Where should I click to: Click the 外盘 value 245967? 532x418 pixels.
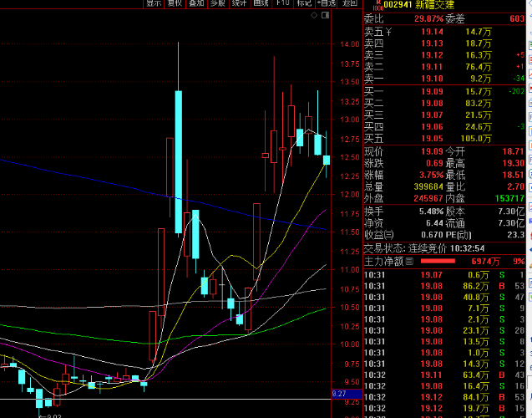click(x=428, y=198)
